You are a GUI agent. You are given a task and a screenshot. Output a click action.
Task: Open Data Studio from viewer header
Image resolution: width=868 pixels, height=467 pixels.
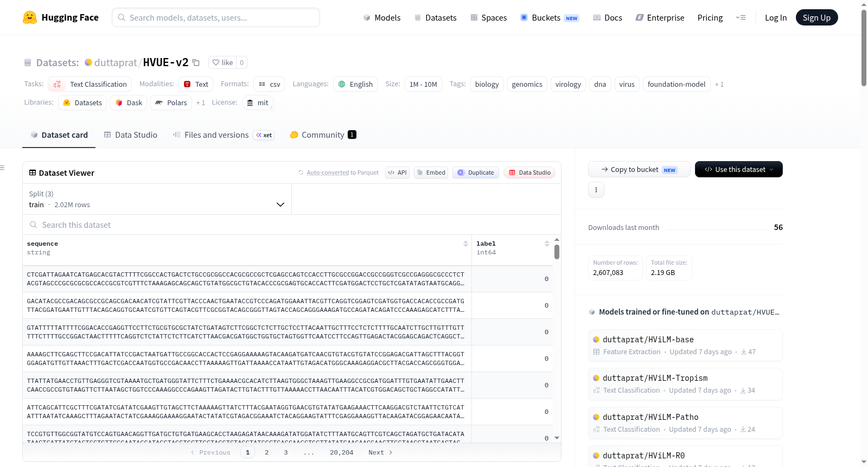tap(529, 172)
